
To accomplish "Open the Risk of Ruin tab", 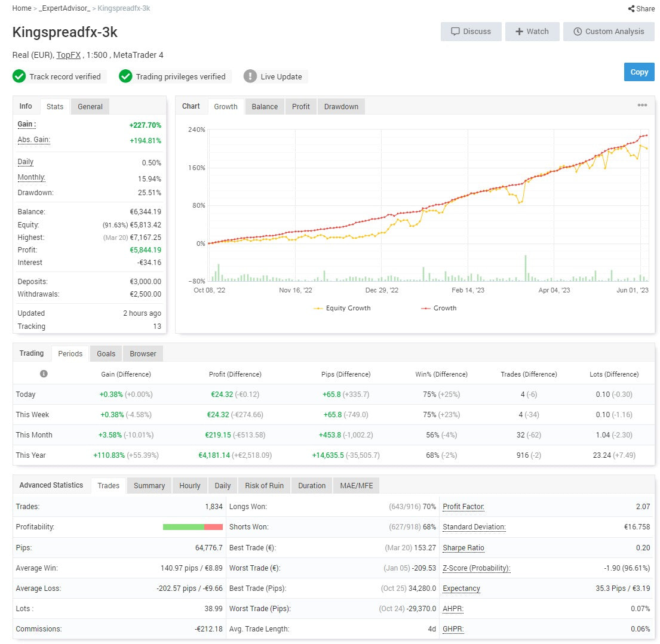I will point(265,485).
